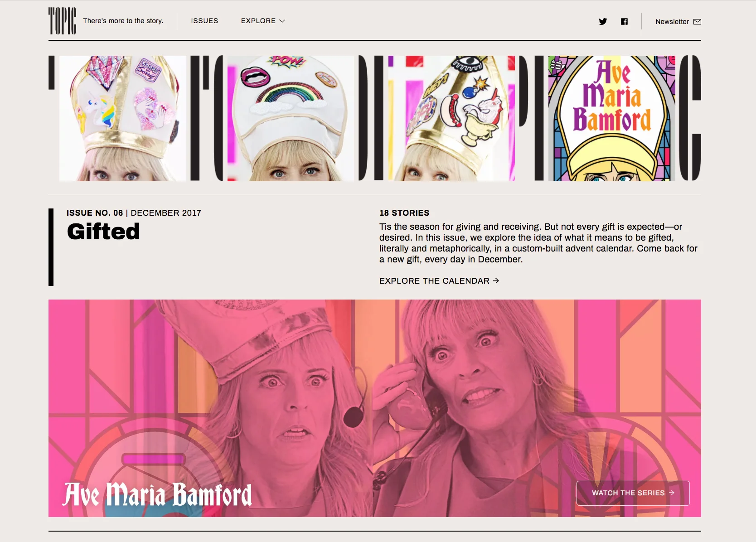Viewport: 756px width, 542px height.
Task: Click the DECEMBER 2017 date text
Action: 166,213
